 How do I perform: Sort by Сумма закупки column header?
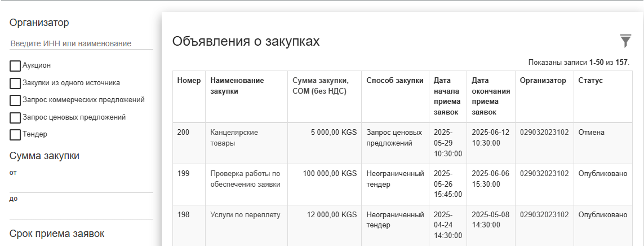tap(321, 86)
